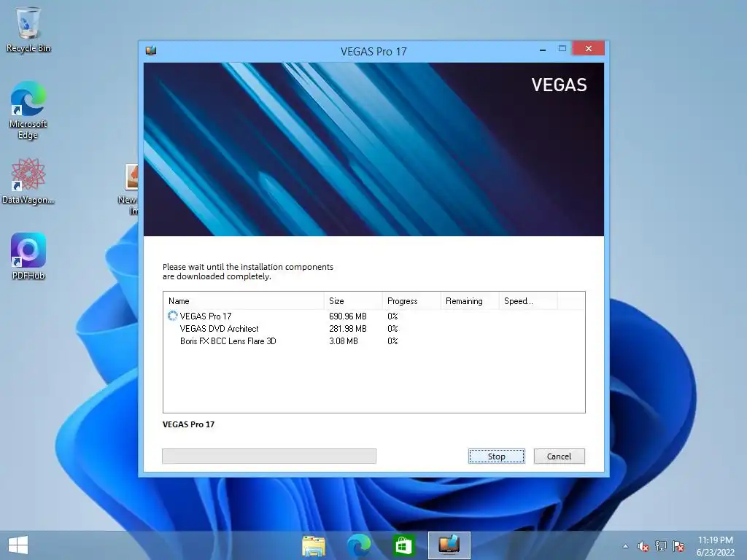Click the VEGAS installer taskbar button
Image resolution: width=747 pixels, height=560 pixels.
click(449, 545)
